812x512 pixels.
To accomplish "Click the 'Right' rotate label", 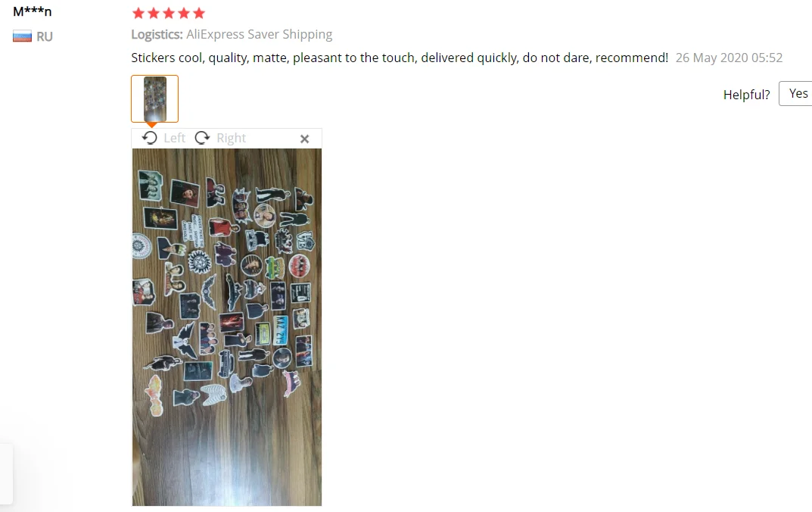I will [x=231, y=138].
